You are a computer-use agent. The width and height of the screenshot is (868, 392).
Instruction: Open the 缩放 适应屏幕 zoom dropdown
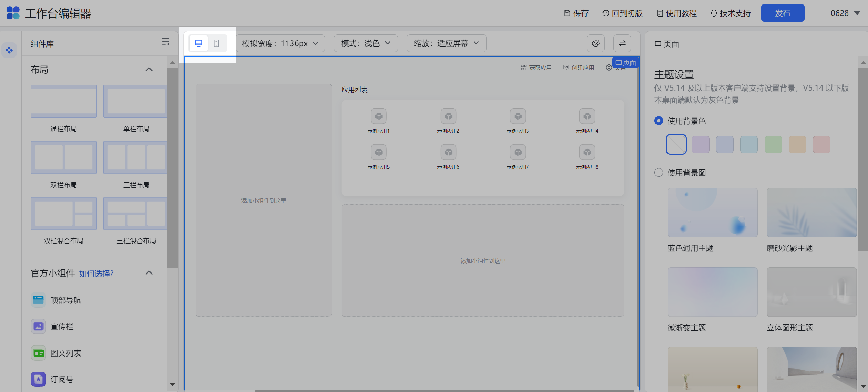point(446,43)
